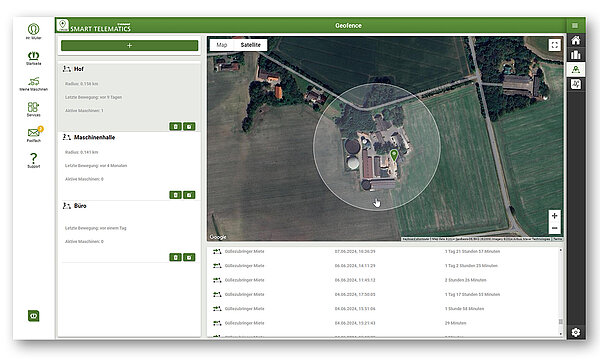Select the geofence icon in right toolbar
This screenshot has width=600, height=361.
tap(576, 69)
